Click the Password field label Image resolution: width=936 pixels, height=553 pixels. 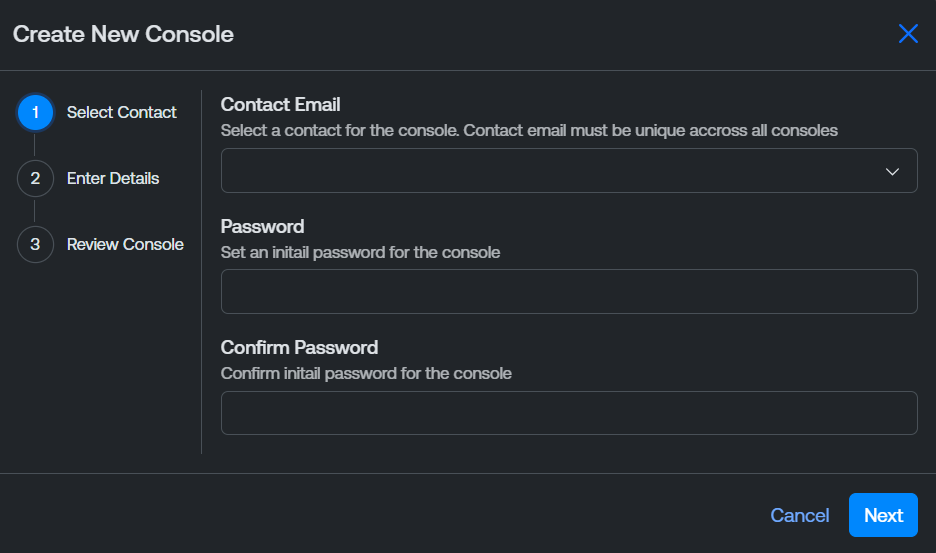262,227
